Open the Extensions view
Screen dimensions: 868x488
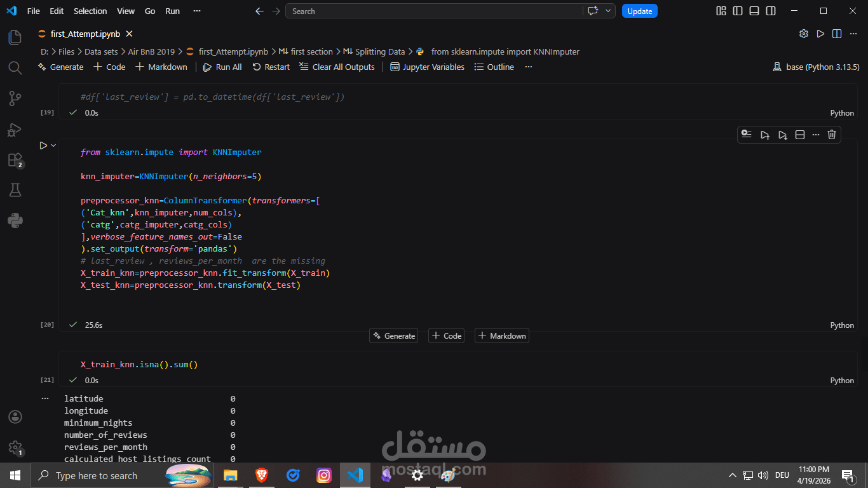click(x=15, y=160)
